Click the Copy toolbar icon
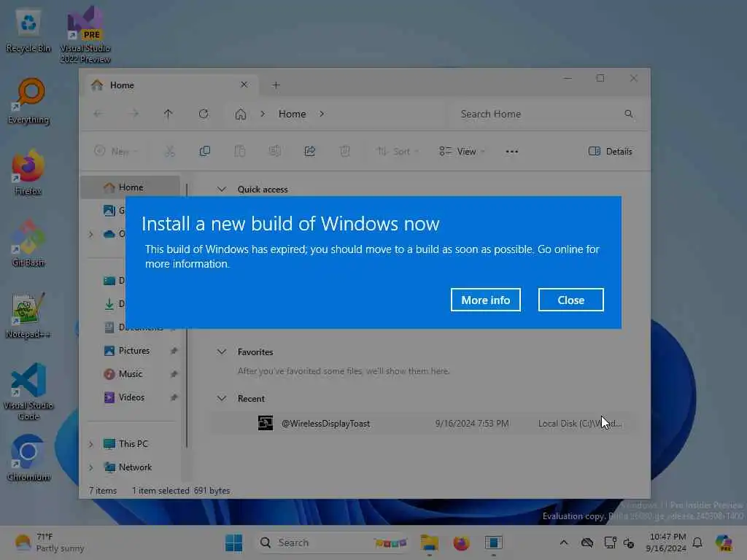 (205, 152)
